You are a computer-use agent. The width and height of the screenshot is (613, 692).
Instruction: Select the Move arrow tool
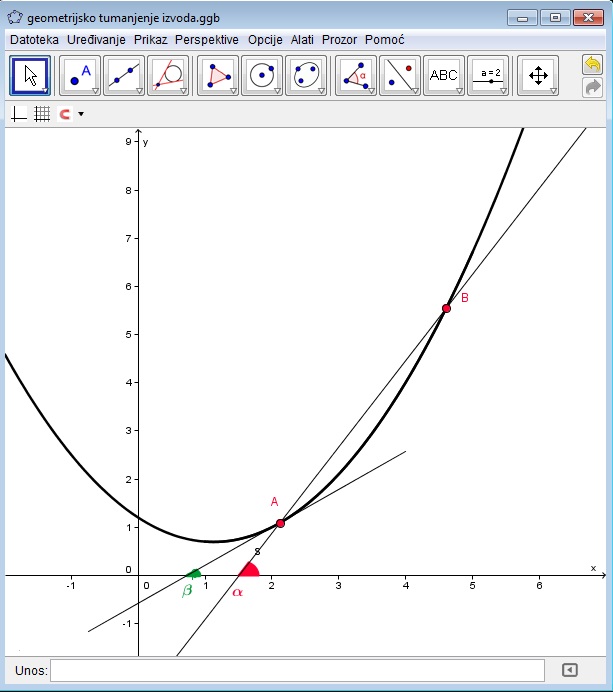[x=29, y=75]
